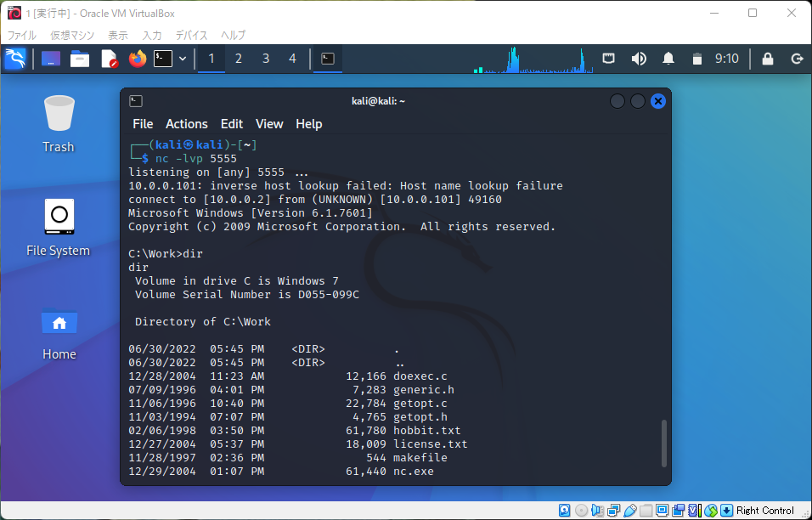This screenshot has height=520, width=812.
Task: Click the battery power tray icon
Action: point(697,59)
